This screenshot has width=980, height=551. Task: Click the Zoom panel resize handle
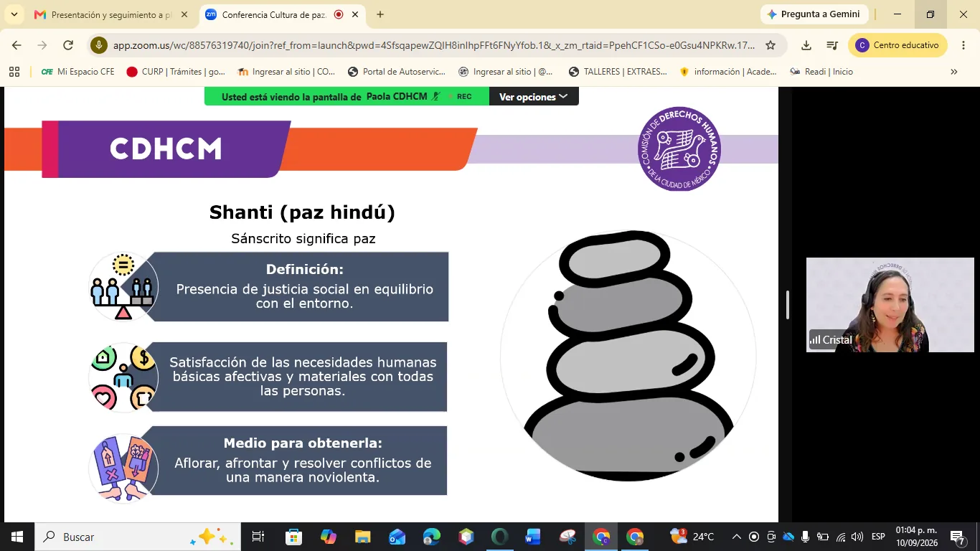click(x=788, y=305)
